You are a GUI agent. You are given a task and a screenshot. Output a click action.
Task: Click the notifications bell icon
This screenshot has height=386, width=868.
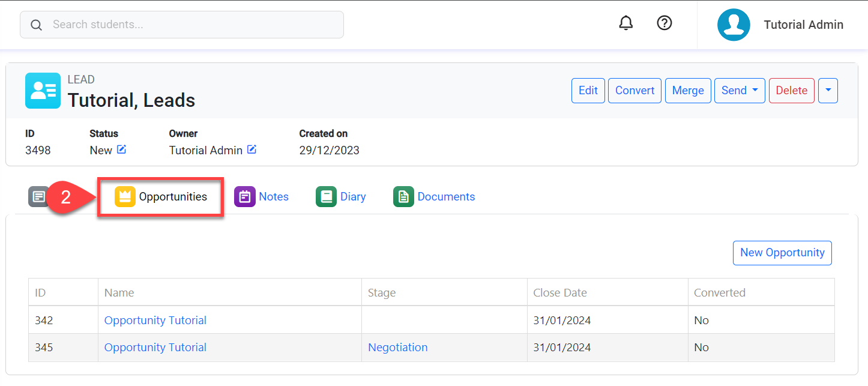(x=626, y=23)
